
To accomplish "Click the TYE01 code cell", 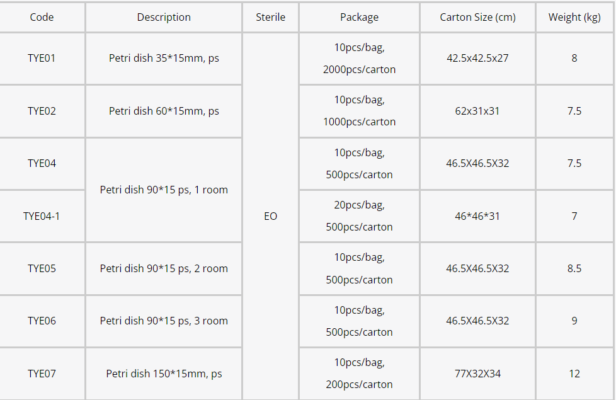I will pos(41,58).
